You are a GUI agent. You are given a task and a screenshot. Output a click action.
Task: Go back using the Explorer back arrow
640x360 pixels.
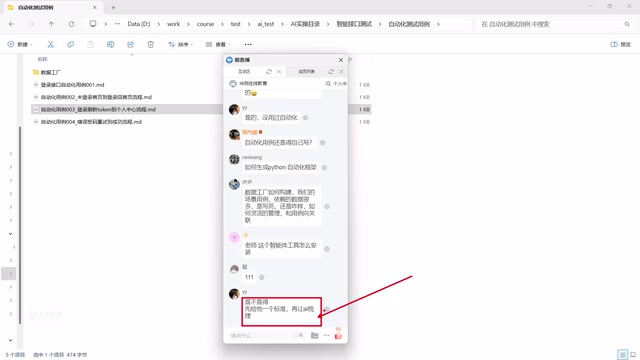11,24
